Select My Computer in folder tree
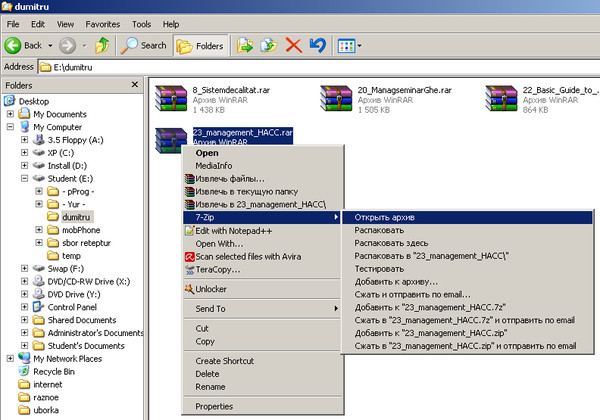Viewport: 600px width, 420px height. pyautogui.click(x=57, y=127)
